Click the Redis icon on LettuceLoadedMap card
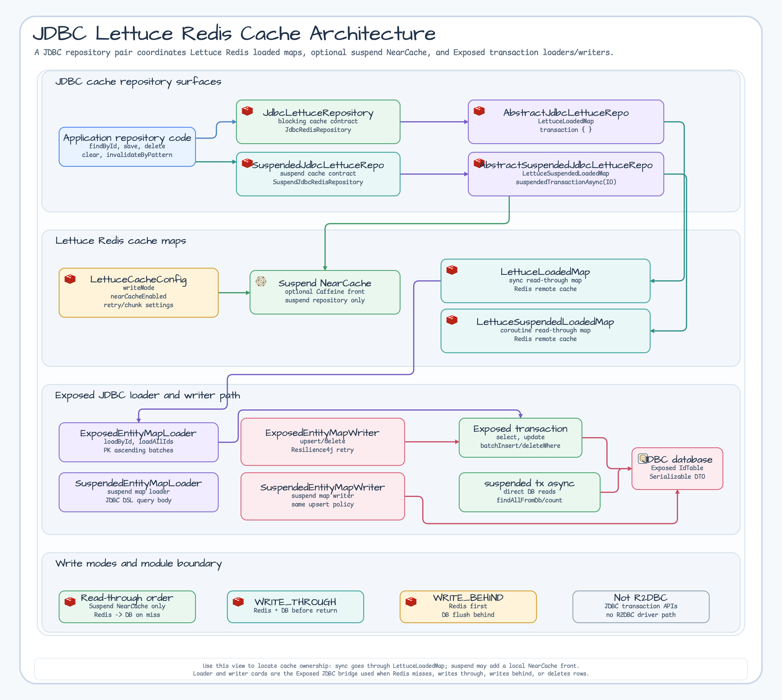This screenshot has height=700, width=782. pos(452,270)
